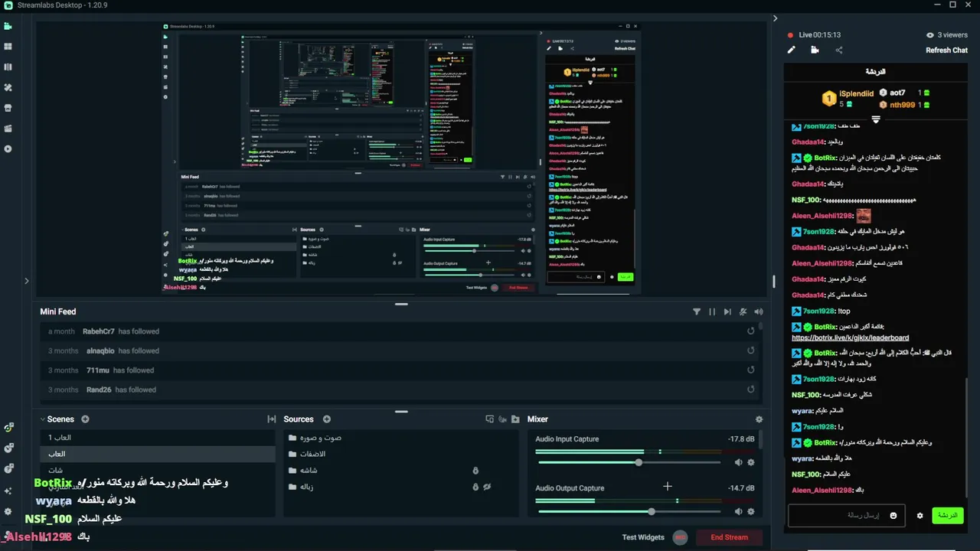
Task: Skip the current alert in Mini Feed
Action: [x=727, y=311]
